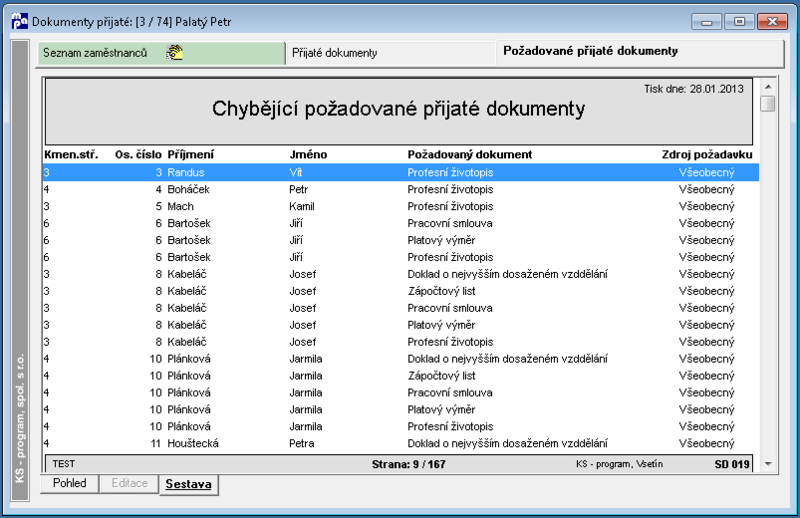This screenshot has width=800, height=518.
Task: Click the Boháček surname cell
Action: 188,189
